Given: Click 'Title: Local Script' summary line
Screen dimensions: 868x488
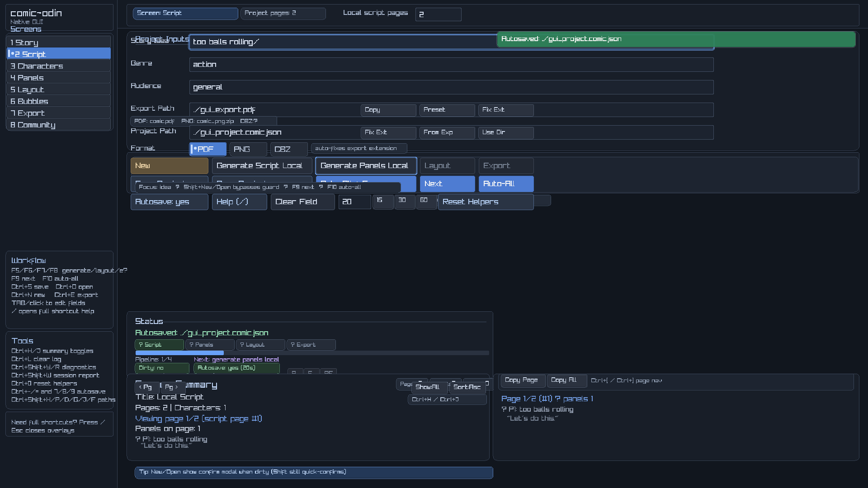Looking at the screenshot, I should [x=170, y=397].
